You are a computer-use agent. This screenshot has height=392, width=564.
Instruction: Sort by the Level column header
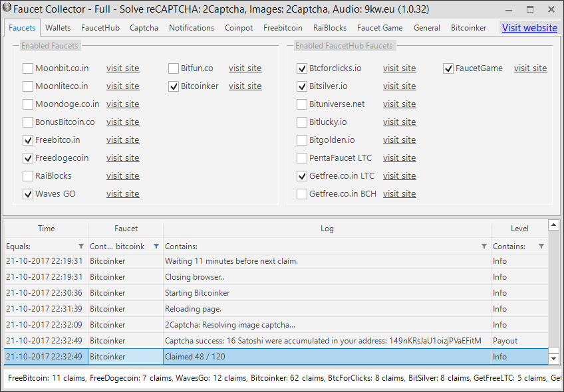pyautogui.click(x=519, y=229)
